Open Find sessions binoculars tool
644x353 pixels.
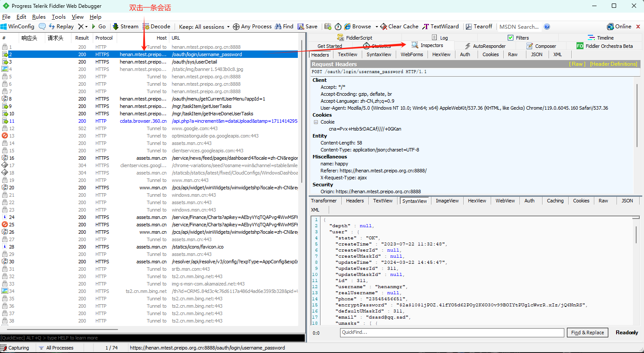[284, 27]
